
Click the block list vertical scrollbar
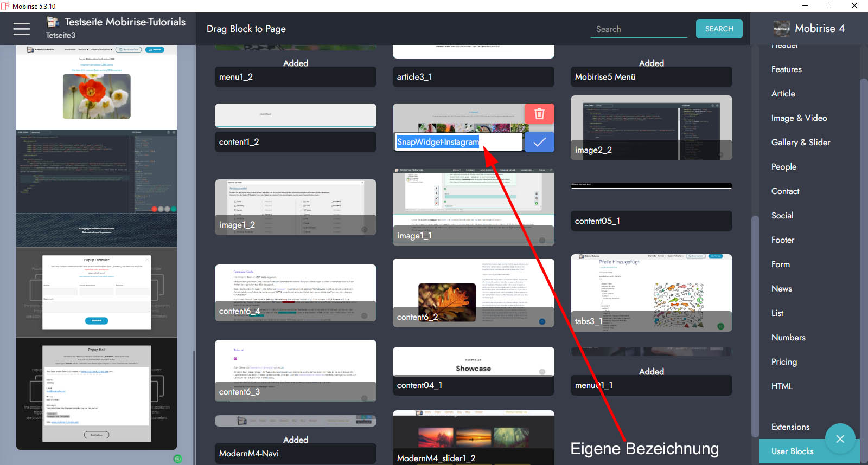755,325
